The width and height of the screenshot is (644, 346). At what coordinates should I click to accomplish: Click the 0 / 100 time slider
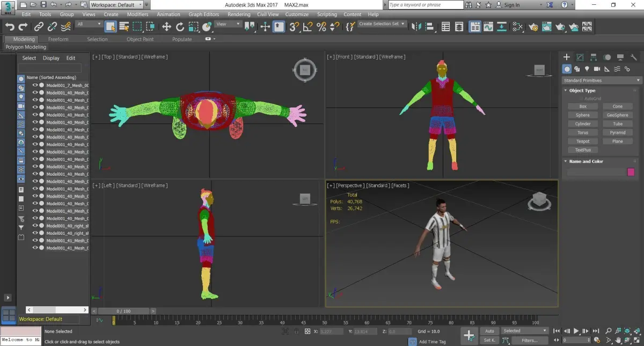click(x=122, y=311)
